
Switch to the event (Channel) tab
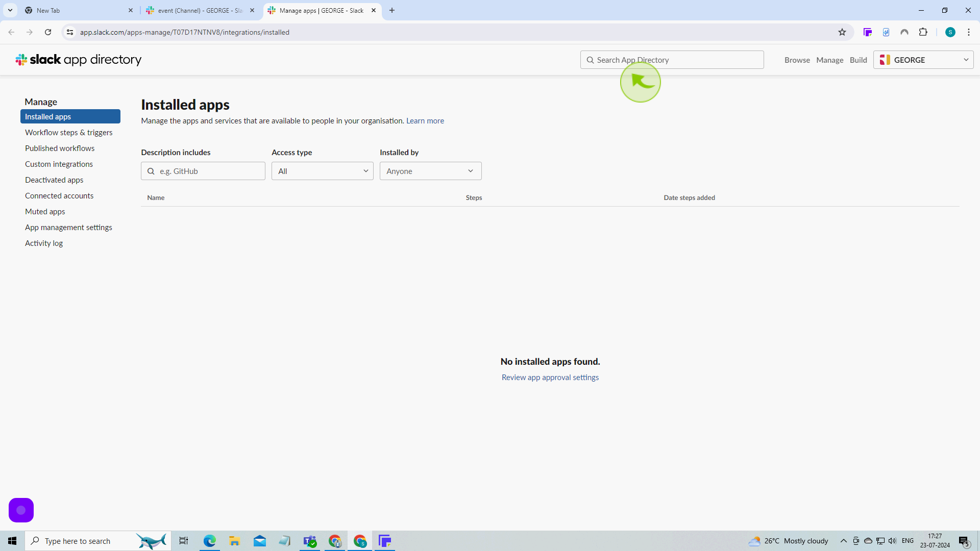pos(200,10)
